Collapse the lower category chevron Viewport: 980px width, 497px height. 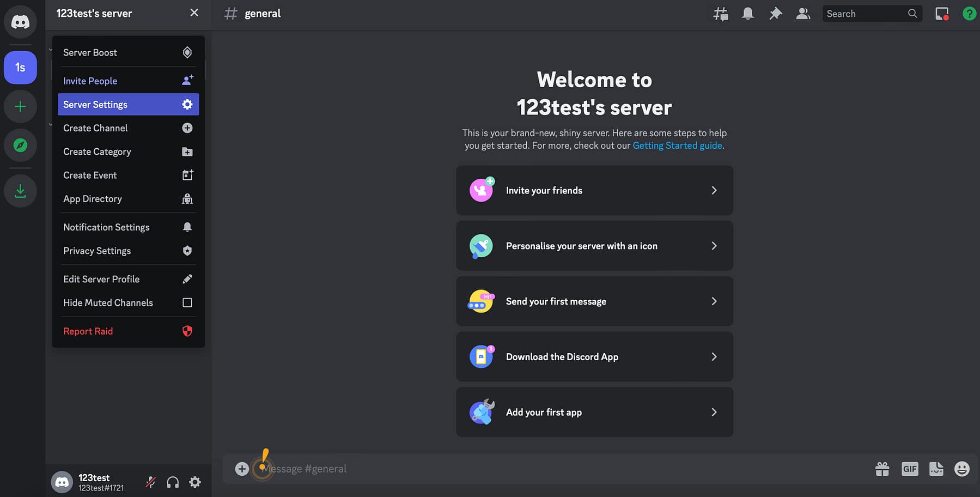(x=51, y=124)
